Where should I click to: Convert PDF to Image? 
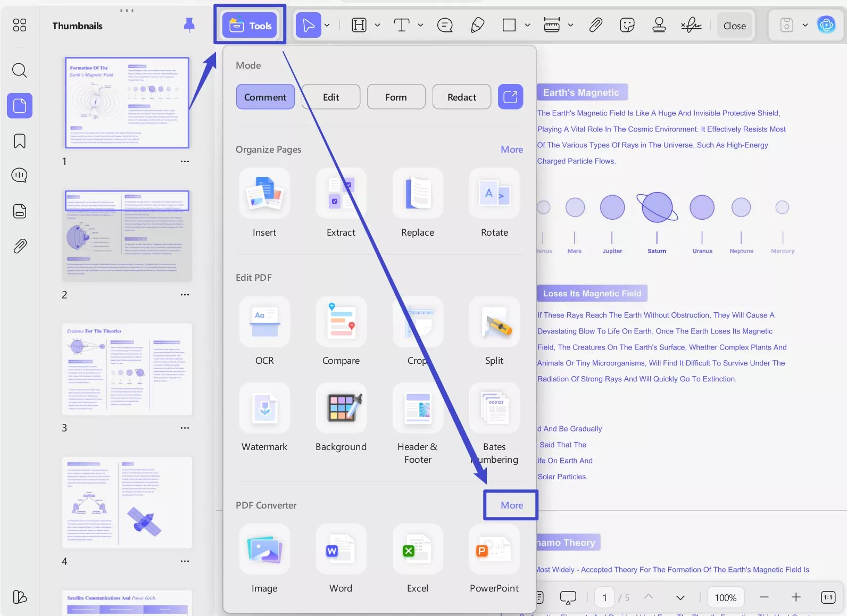point(264,559)
